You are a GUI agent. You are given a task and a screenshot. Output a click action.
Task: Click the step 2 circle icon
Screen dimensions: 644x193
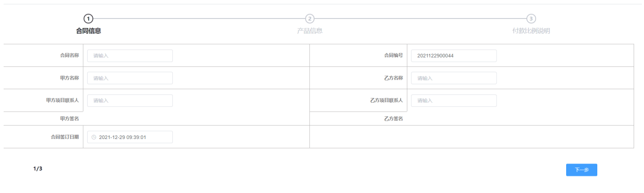(310, 19)
